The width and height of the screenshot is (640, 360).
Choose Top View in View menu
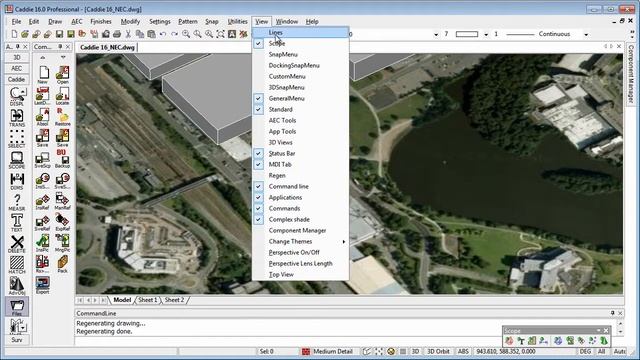point(300,275)
